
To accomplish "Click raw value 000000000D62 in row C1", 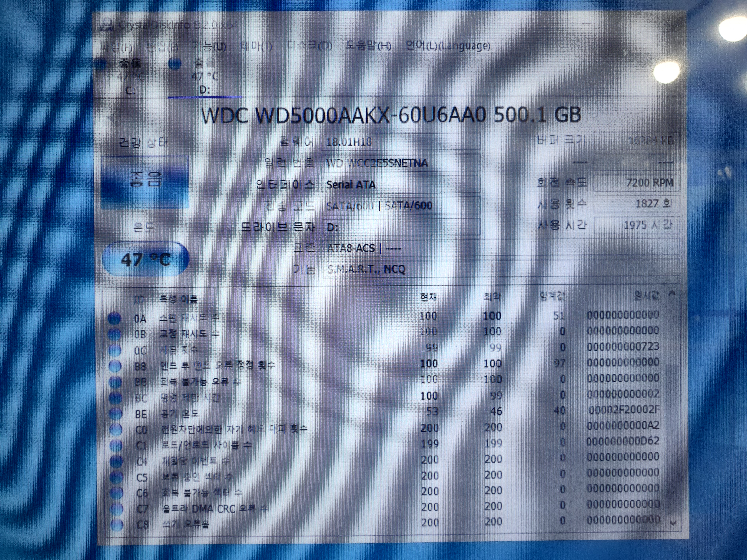I will pos(622,441).
